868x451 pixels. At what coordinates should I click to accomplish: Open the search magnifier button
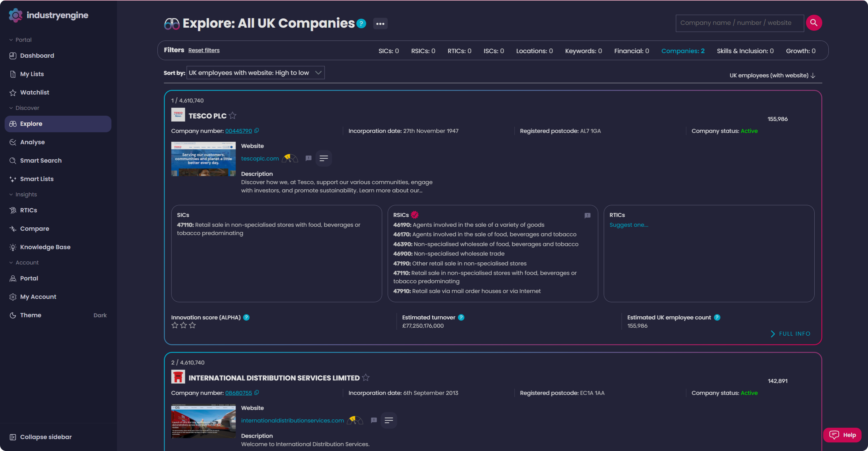pyautogui.click(x=814, y=23)
